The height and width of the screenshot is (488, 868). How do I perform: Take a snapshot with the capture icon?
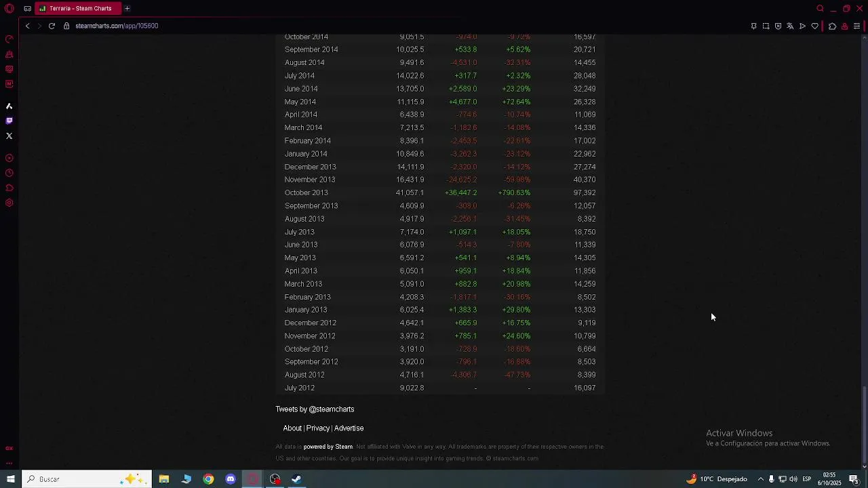(x=766, y=26)
